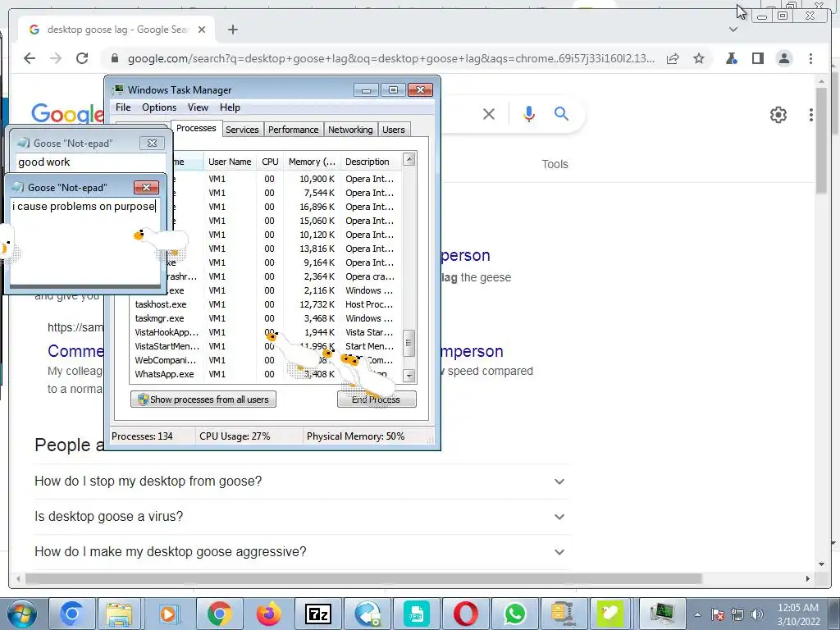This screenshot has width=840, height=630.
Task: Expand 'Is desktop goose a virus?'
Action: pyautogui.click(x=302, y=517)
